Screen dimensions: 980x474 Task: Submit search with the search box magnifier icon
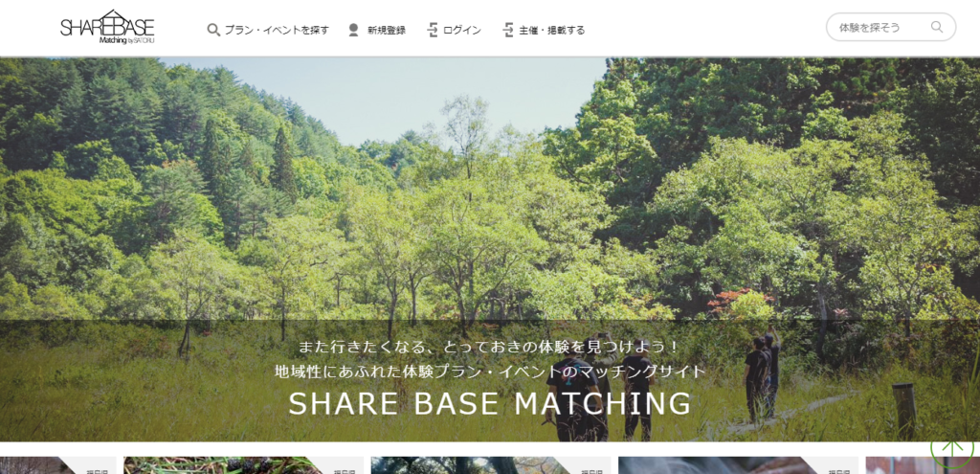pos(937,27)
